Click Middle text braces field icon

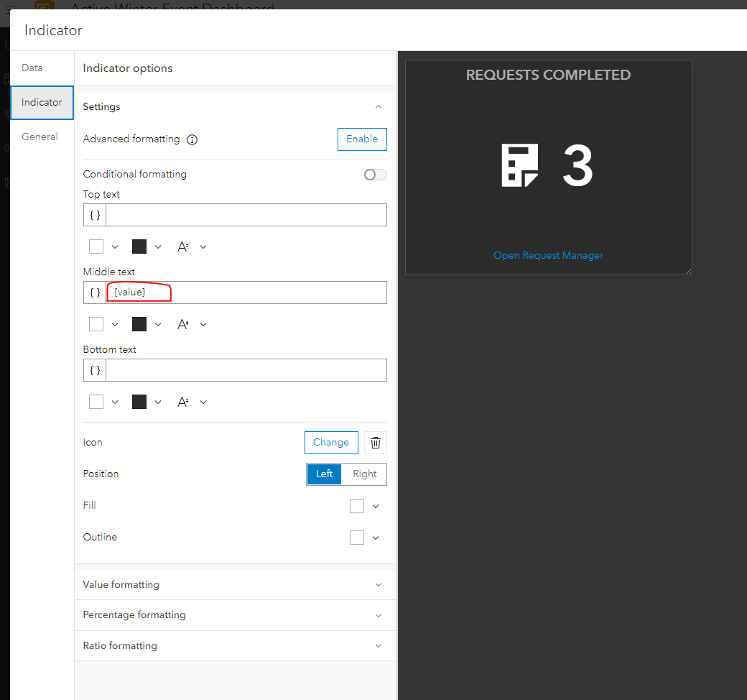[x=95, y=293]
